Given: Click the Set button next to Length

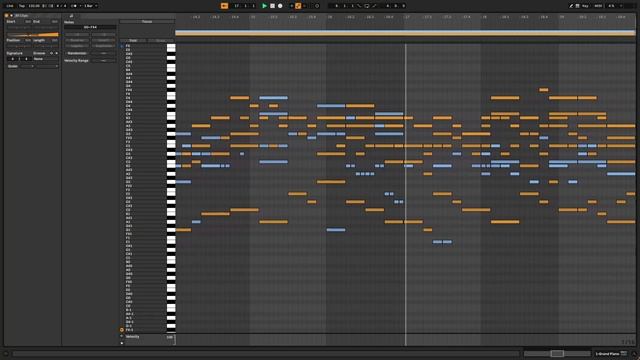Looking at the screenshot, I should coord(54,40).
